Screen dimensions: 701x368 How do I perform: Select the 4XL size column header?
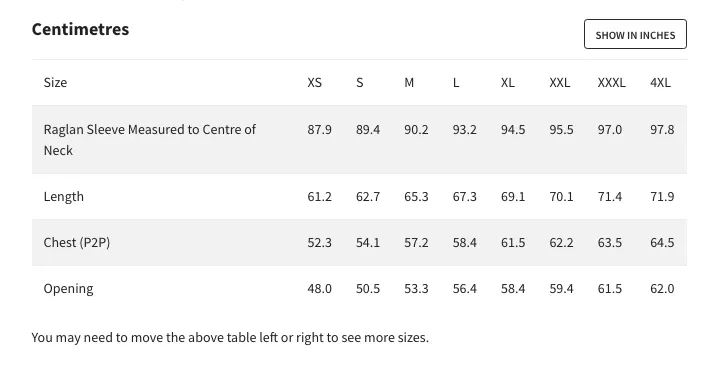660,83
